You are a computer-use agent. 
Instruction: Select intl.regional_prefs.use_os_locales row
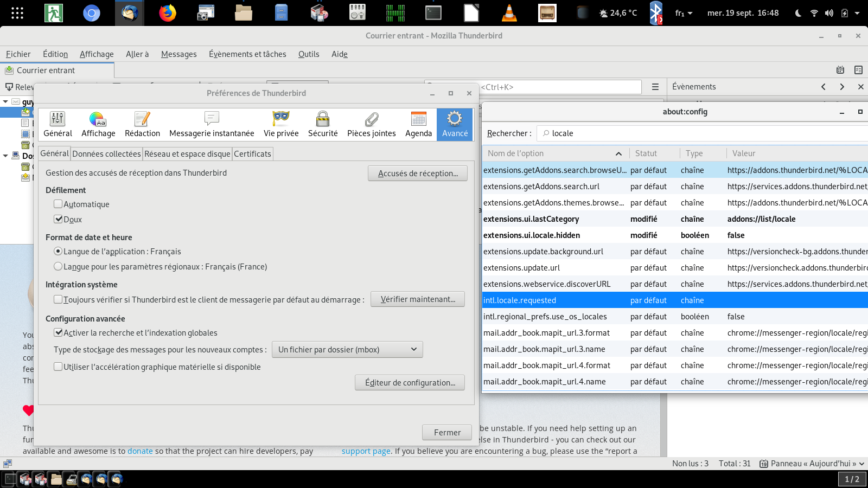coord(675,317)
